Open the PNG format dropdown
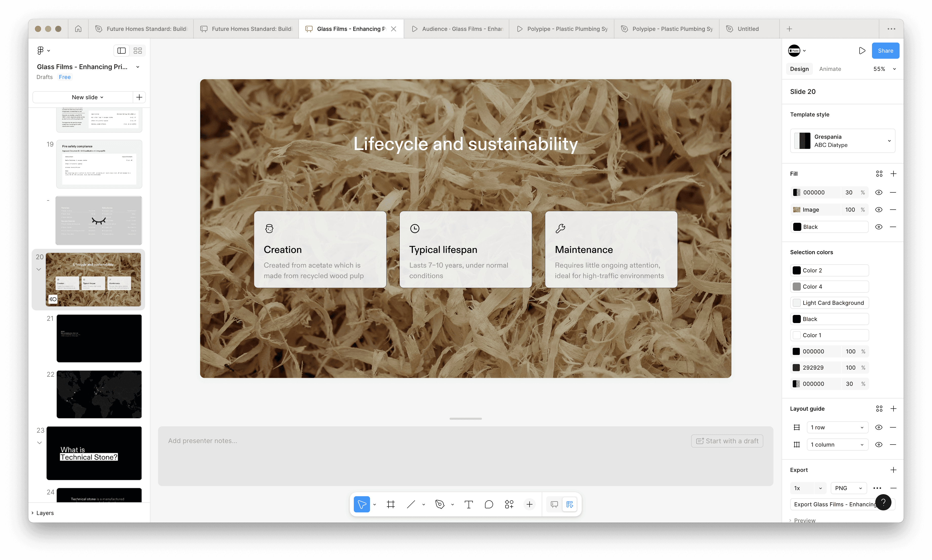The image size is (932, 560). [848, 488]
